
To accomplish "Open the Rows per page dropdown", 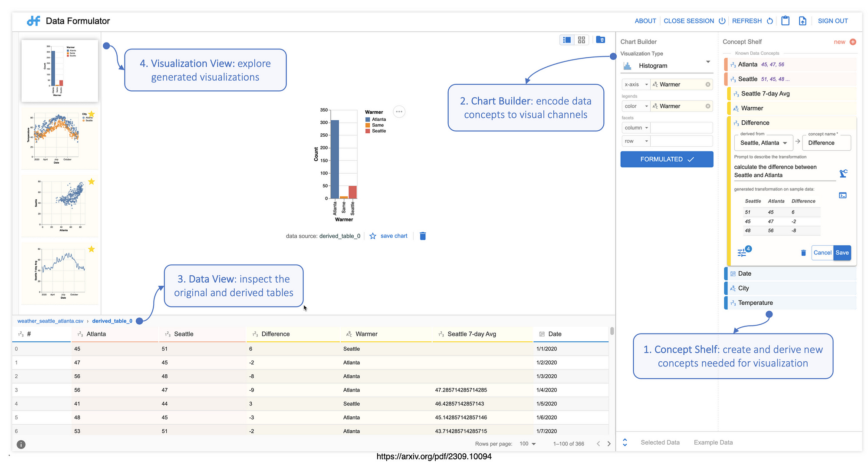I will [527, 444].
